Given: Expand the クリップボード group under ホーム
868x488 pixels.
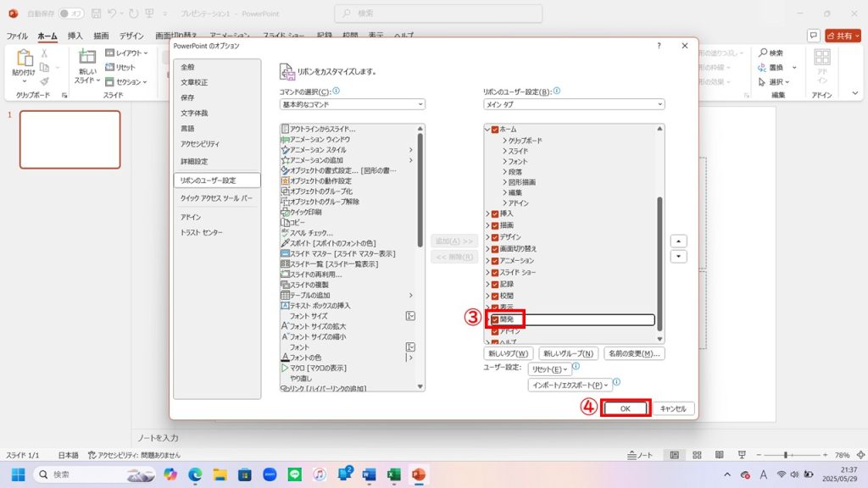Looking at the screenshot, I should (505, 140).
